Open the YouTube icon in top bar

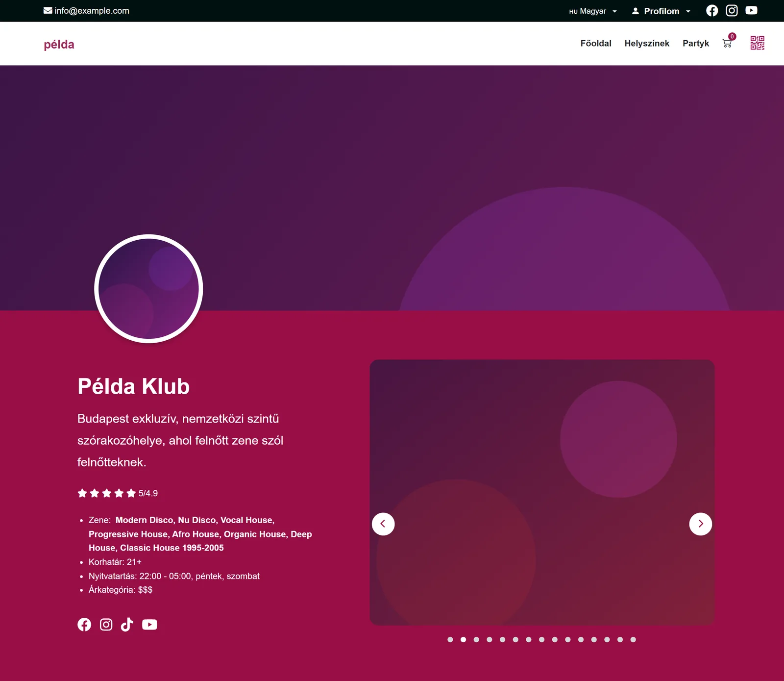pyautogui.click(x=751, y=10)
